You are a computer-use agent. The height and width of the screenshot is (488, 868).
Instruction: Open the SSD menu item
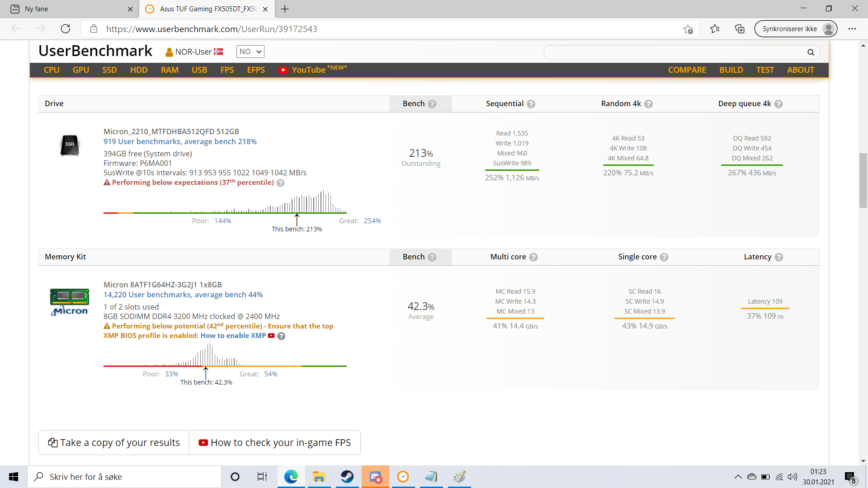pos(109,70)
